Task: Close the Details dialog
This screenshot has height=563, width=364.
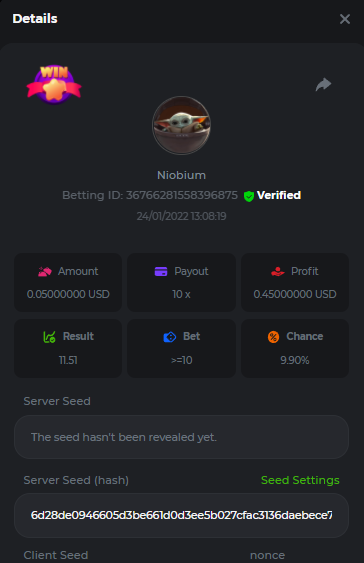Action: tap(345, 19)
